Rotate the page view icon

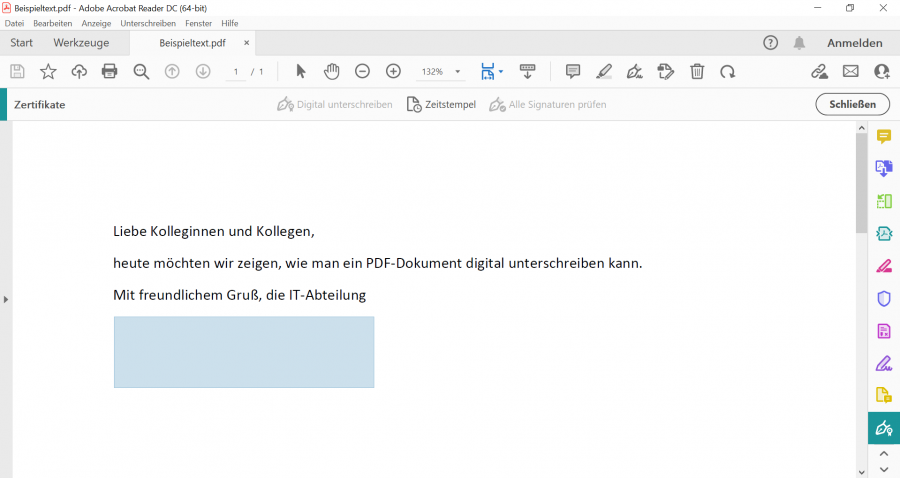pos(728,71)
